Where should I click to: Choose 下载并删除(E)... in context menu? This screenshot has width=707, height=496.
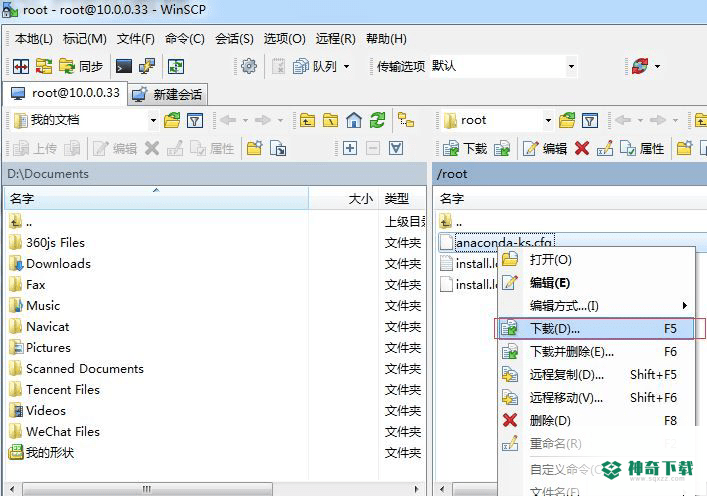(595, 352)
